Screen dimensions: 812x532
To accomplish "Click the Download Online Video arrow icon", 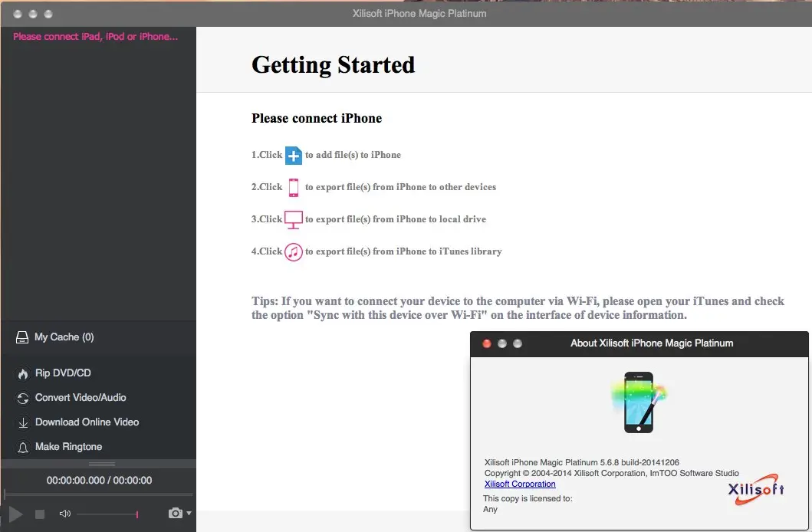I will click(x=23, y=422).
